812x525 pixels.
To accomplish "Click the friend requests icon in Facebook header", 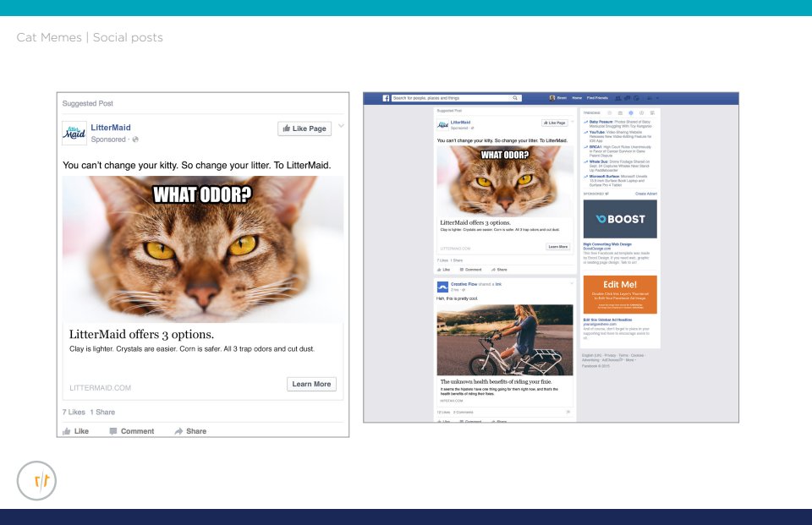I will [x=618, y=98].
